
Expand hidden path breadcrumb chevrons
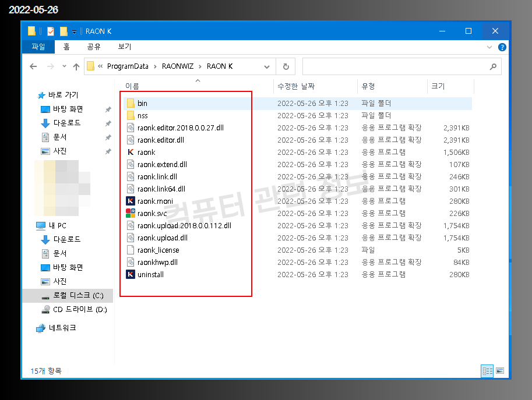click(100, 66)
